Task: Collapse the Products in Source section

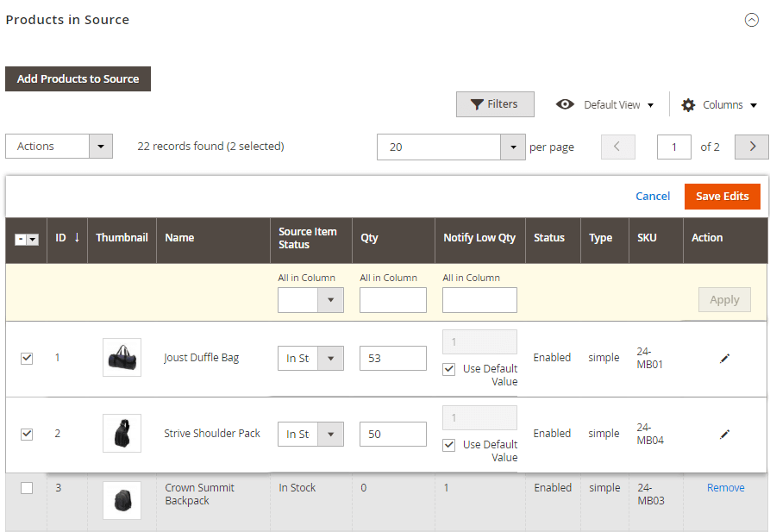Action: 751,20
